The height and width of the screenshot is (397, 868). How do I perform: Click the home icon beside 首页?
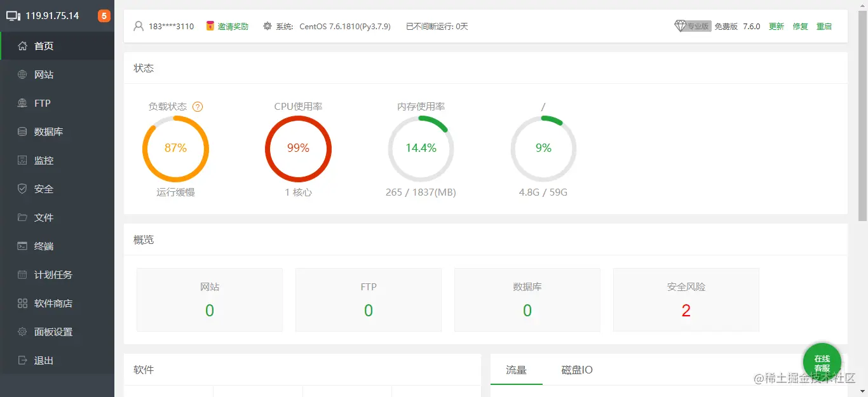tap(22, 46)
